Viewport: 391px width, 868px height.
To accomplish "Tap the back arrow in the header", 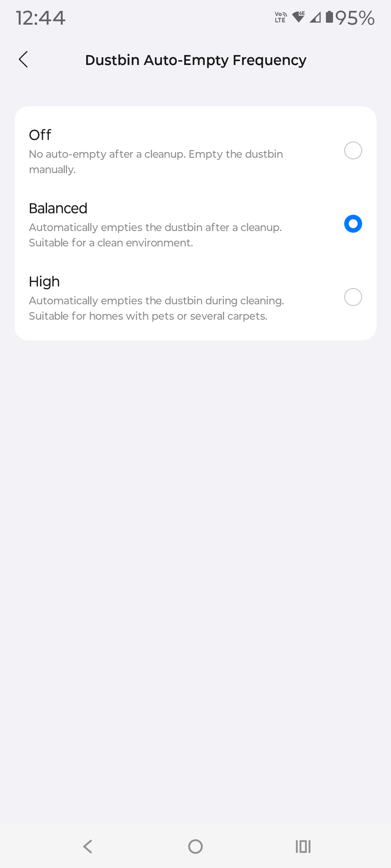I will (x=23, y=60).
